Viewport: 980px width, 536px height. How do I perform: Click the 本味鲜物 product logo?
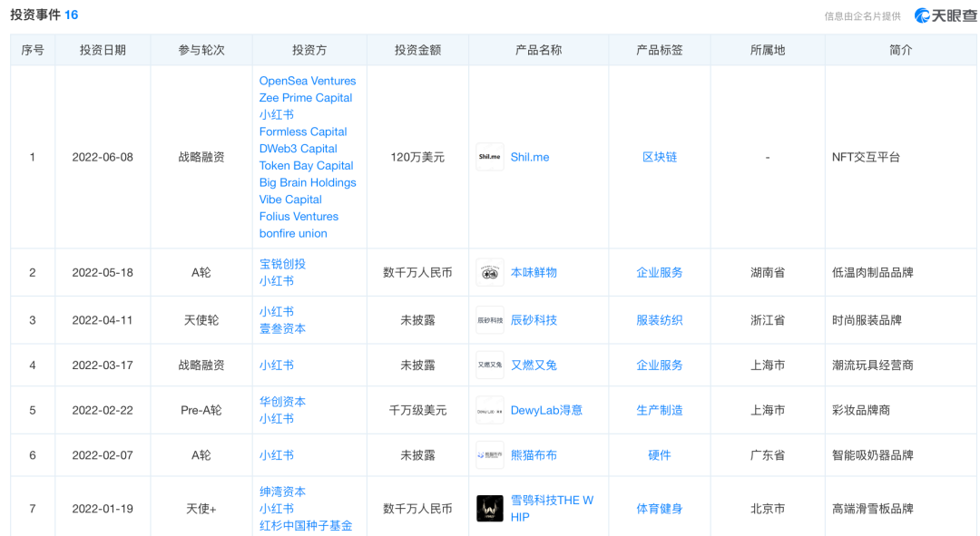click(x=489, y=272)
